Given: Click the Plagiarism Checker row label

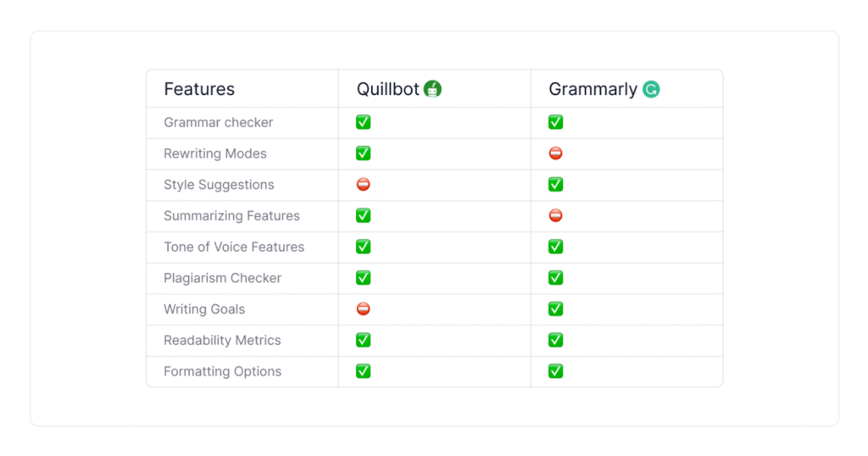Looking at the screenshot, I should click(x=223, y=278).
